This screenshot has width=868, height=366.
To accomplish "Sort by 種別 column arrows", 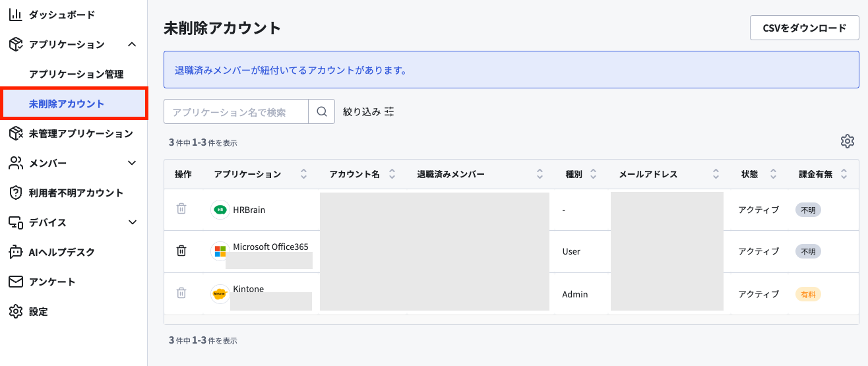I will point(593,174).
